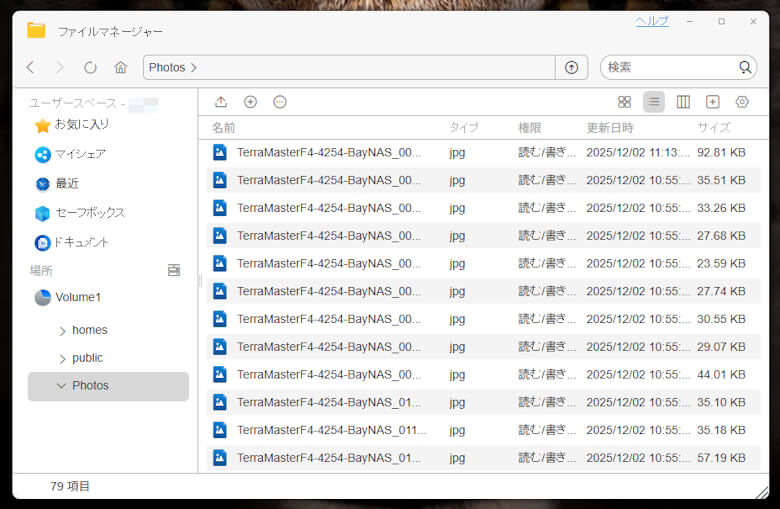Collapse the Photos folder chevron
Screen dimensions: 780x509
click(62, 386)
